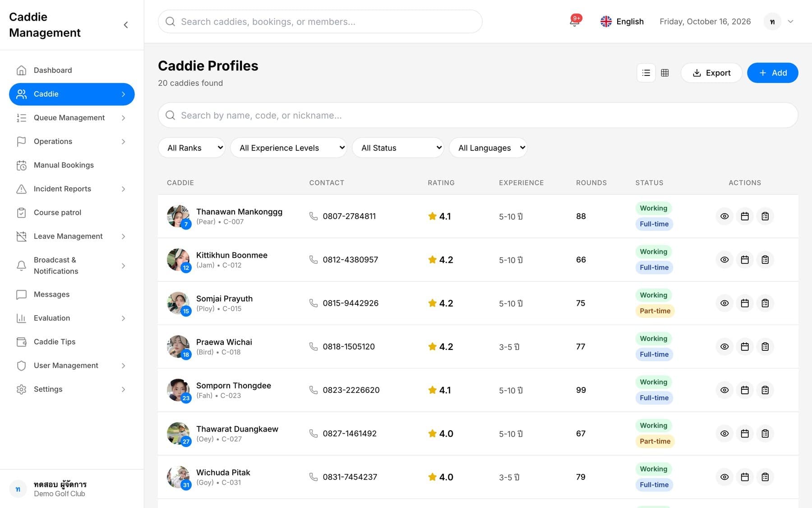Open the user account dropdown chevron

[x=790, y=21]
